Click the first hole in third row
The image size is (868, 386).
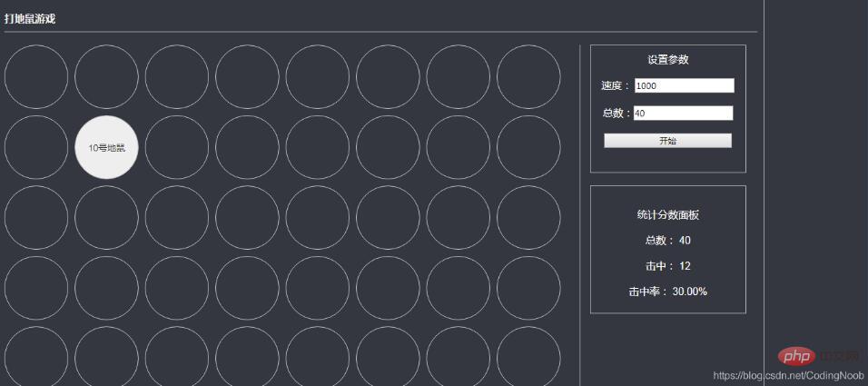[36, 218]
